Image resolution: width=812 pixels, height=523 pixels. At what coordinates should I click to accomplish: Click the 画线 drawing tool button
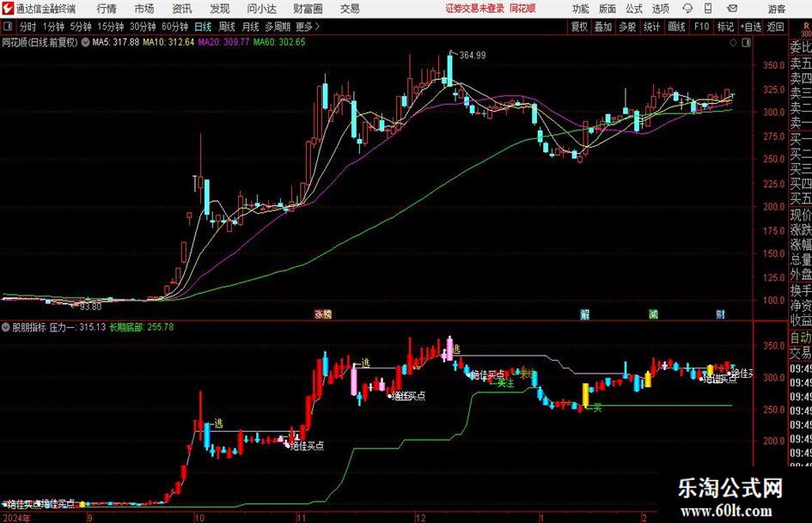click(676, 27)
